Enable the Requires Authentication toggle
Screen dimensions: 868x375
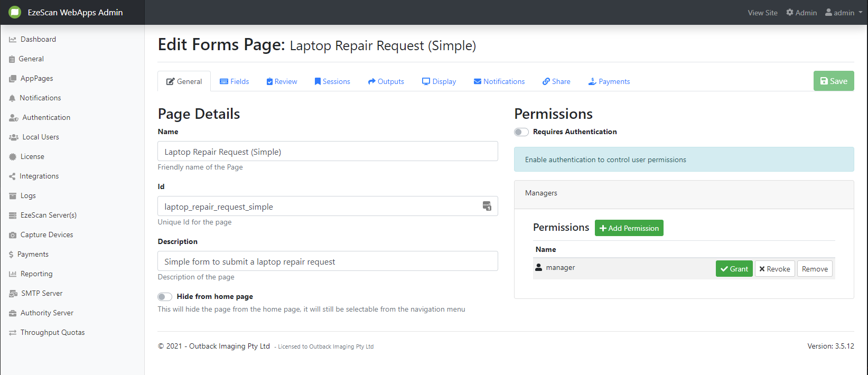coord(521,132)
